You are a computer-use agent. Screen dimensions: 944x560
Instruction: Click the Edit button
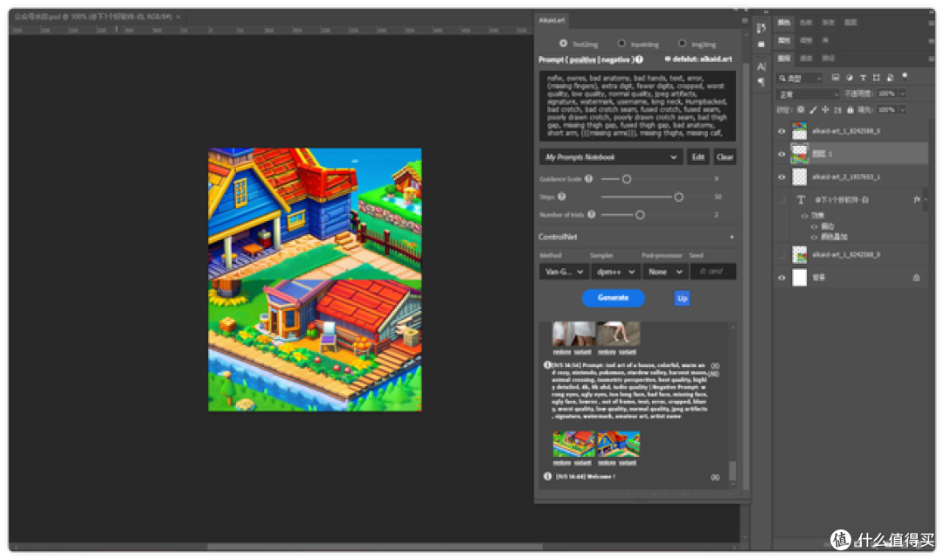point(698,157)
